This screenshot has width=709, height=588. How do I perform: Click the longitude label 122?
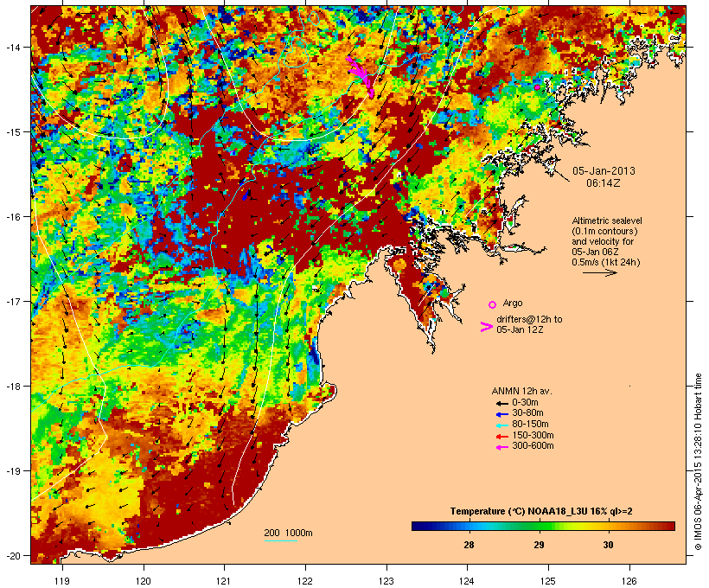coord(305,581)
